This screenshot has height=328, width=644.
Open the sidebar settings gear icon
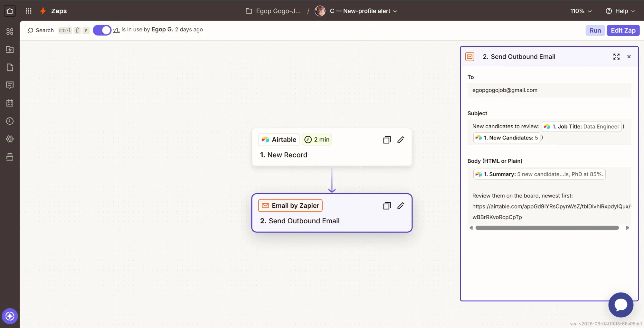pos(10,139)
